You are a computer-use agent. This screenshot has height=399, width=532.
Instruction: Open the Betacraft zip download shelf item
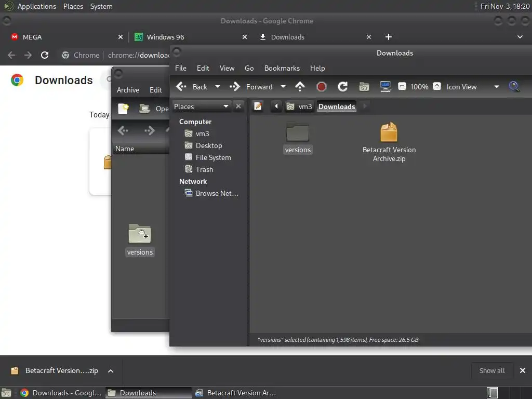54,370
